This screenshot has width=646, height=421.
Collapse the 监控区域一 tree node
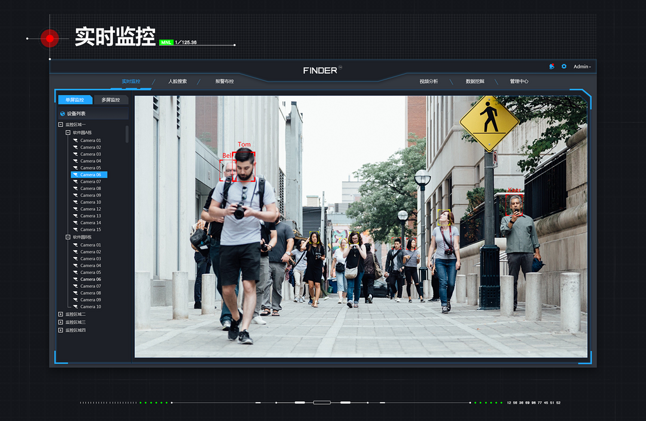coord(61,124)
